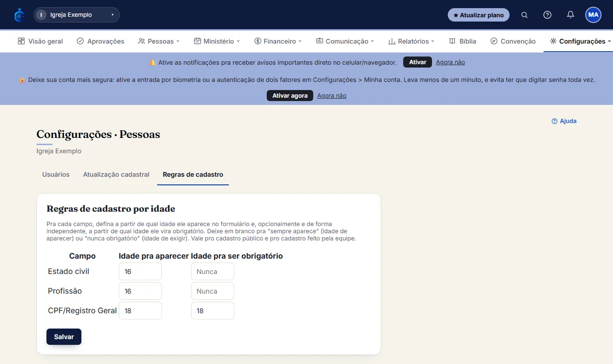
Task: Click the Configurações · Pessoas page title
Action: [x=98, y=135]
